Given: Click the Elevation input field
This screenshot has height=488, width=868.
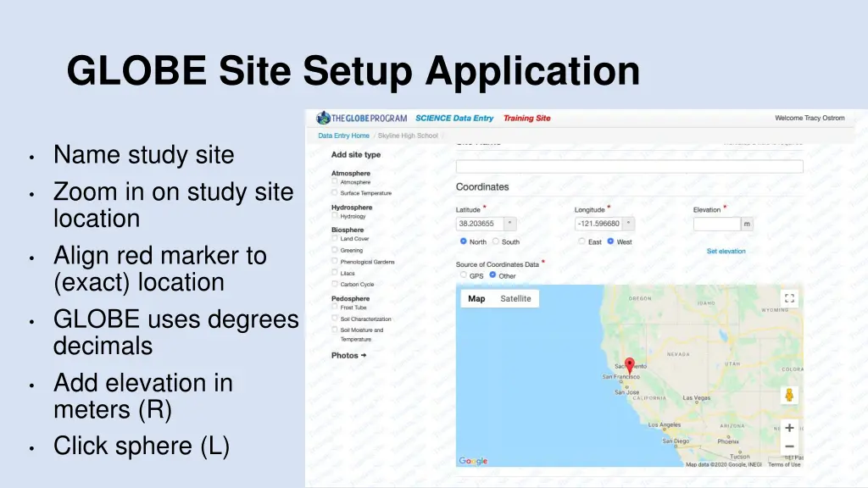Looking at the screenshot, I should tap(717, 224).
